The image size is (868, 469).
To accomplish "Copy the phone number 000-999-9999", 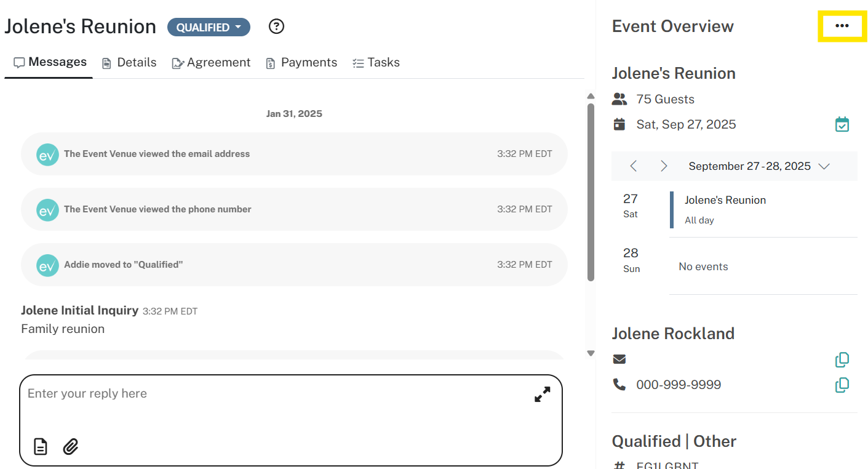I will pos(842,385).
